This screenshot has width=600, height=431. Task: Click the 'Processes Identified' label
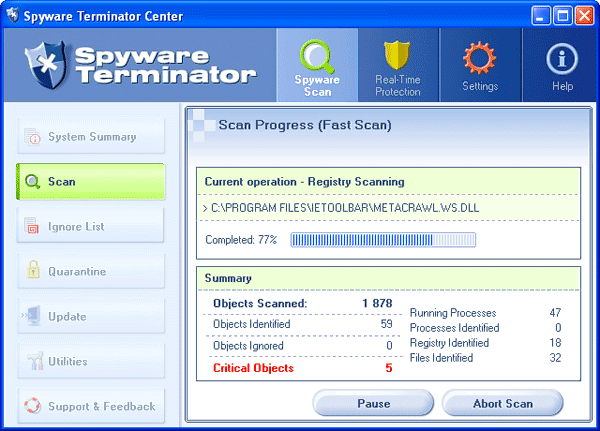coord(454,328)
